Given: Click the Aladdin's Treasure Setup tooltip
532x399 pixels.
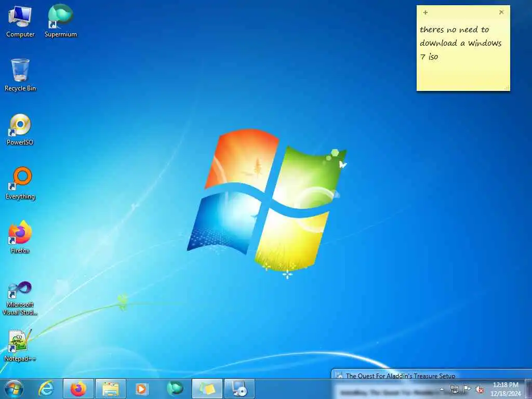Looking at the screenshot, I should (431, 374).
